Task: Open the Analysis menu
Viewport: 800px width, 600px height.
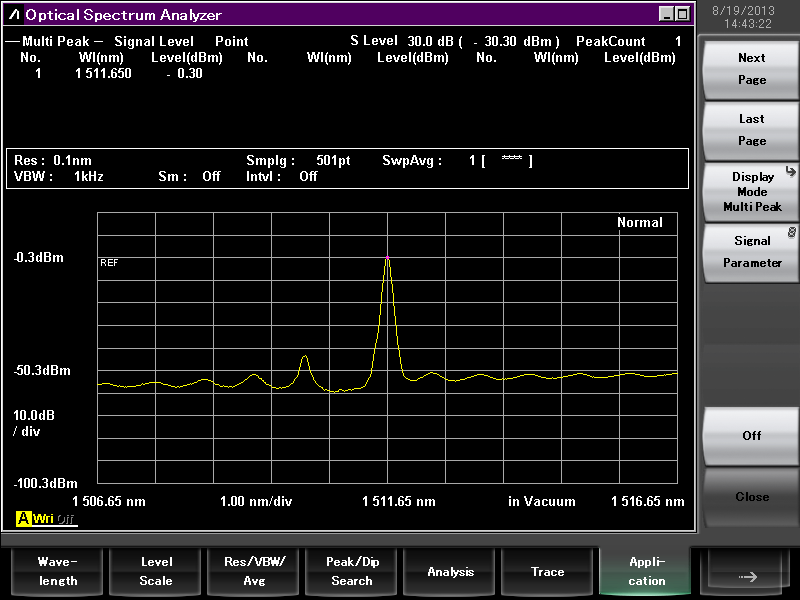Action: pos(450,572)
